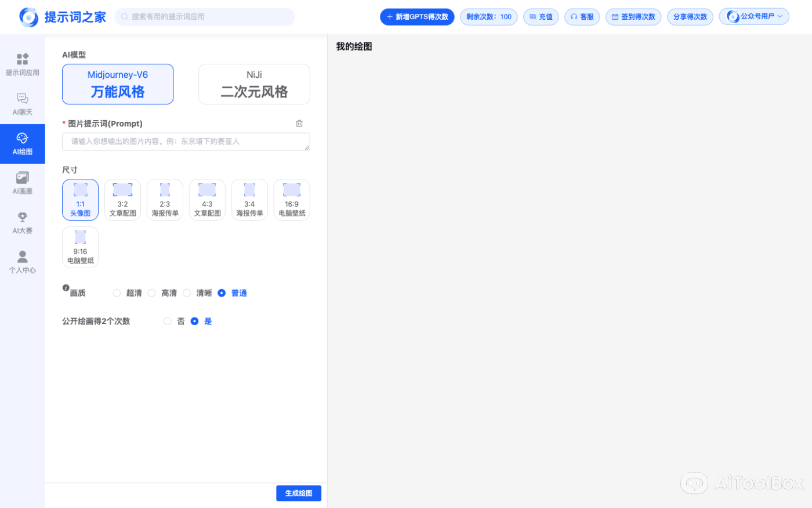The height and width of the screenshot is (508, 812).
Task: Select the 超清 image quality option
Action: (117, 293)
